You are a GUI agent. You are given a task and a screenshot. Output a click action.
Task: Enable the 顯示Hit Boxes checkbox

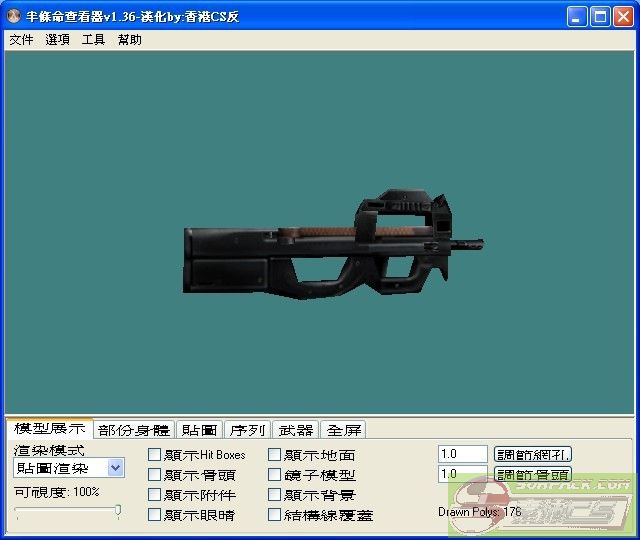pyautogui.click(x=154, y=455)
